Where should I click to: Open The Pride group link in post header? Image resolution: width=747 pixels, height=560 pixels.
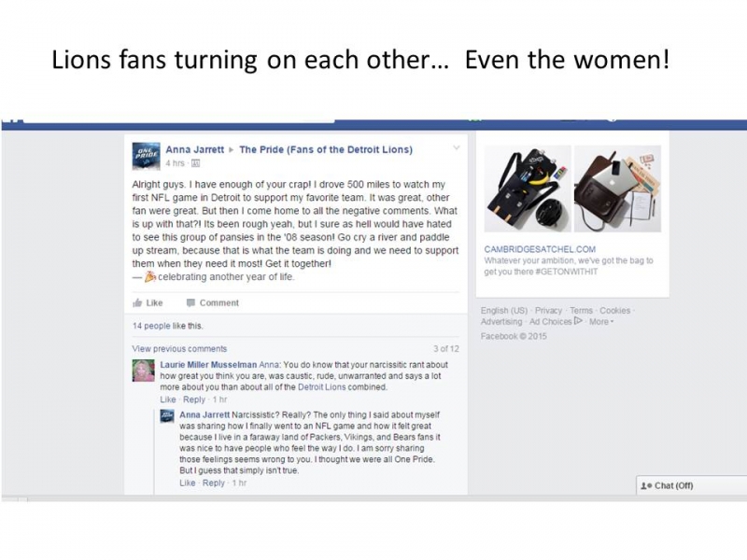[x=326, y=149]
